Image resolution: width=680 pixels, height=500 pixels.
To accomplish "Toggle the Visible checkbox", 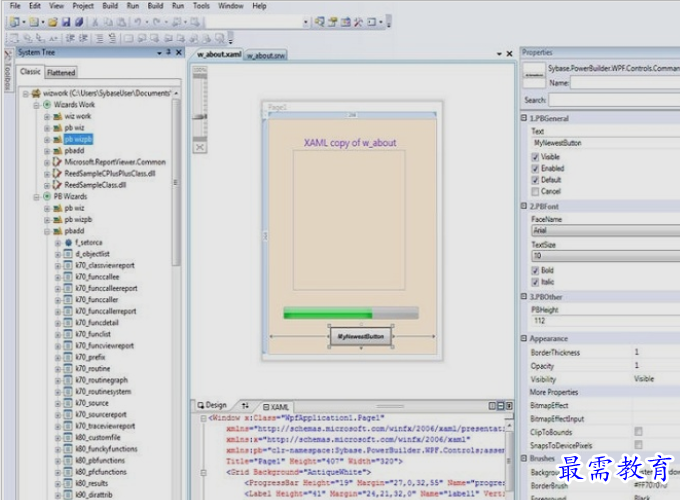I will [536, 157].
